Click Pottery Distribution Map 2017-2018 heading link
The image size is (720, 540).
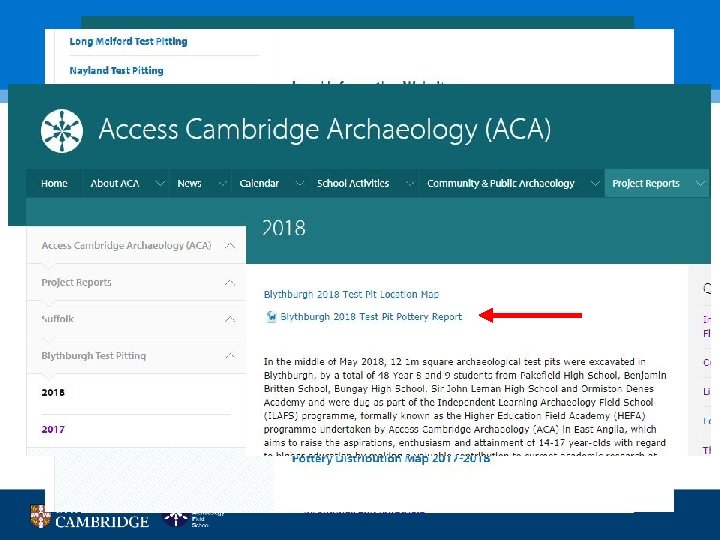[x=391, y=459]
